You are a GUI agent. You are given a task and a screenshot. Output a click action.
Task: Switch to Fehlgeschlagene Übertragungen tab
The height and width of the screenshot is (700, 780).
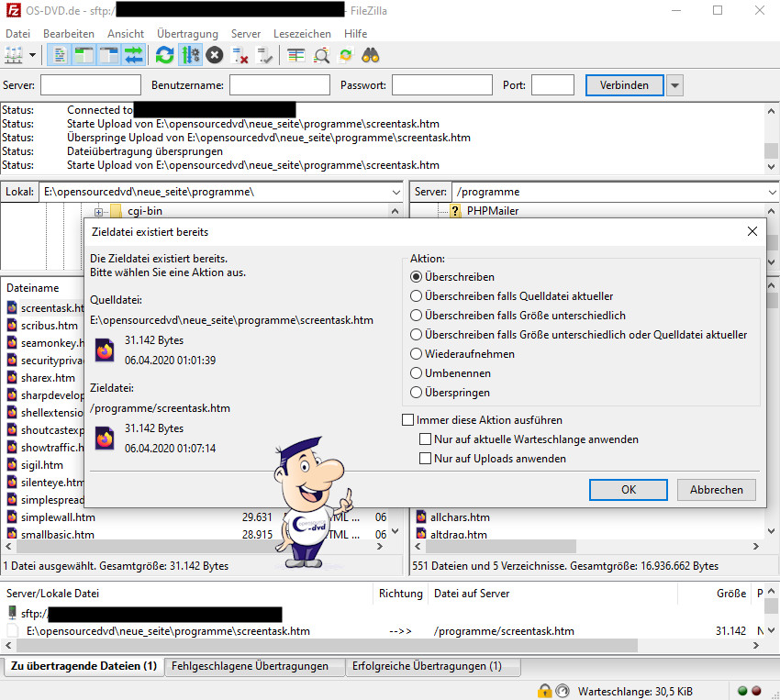click(250, 666)
